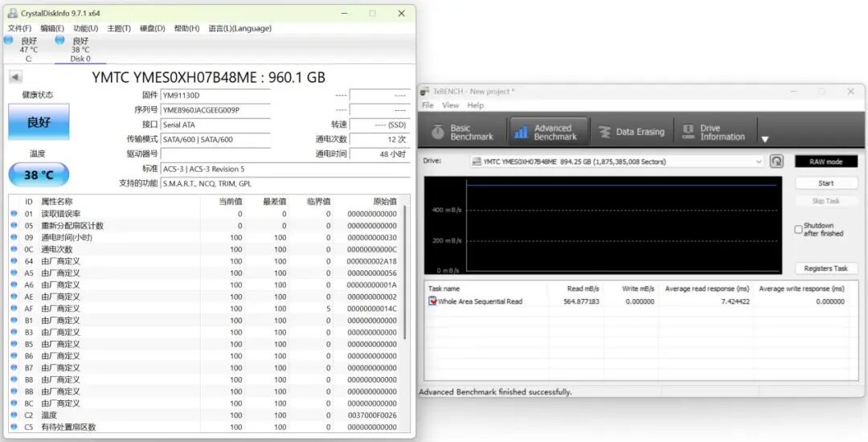The image size is (868, 442).
Task: Open the 主题(T) menu
Action: click(119, 28)
